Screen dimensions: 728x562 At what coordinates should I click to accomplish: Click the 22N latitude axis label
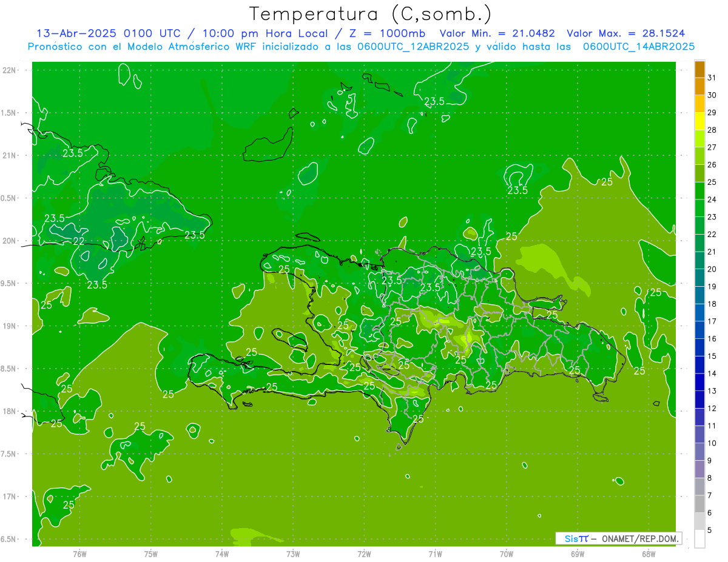coord(9,70)
